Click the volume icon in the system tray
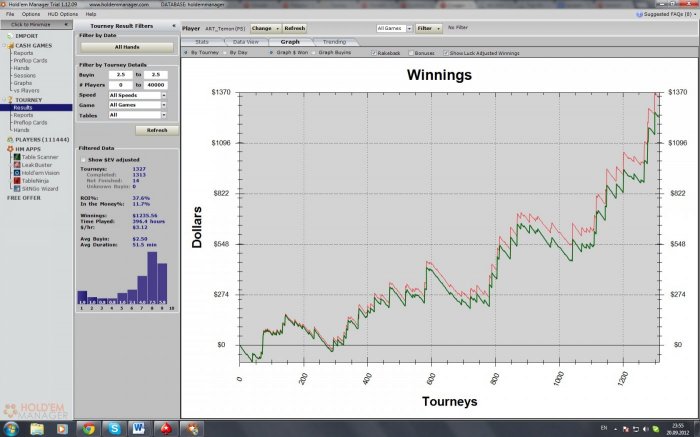This screenshot has height=437, width=700. click(646, 429)
